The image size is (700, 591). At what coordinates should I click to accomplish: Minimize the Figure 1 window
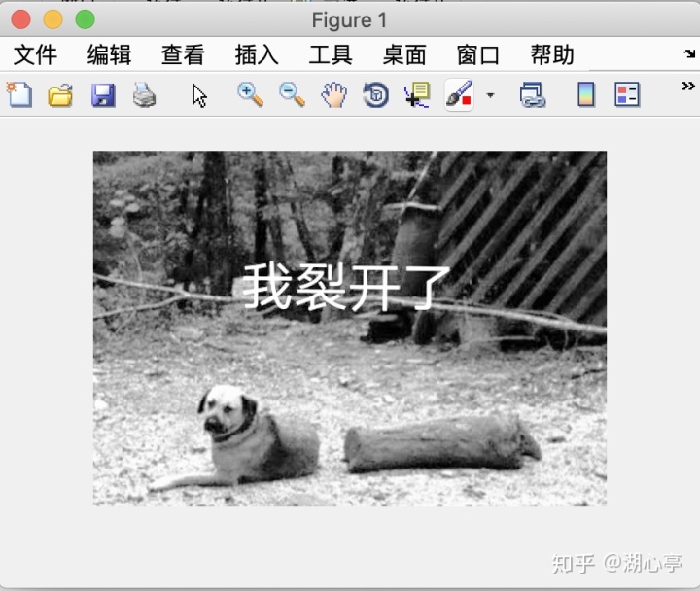click(x=52, y=19)
